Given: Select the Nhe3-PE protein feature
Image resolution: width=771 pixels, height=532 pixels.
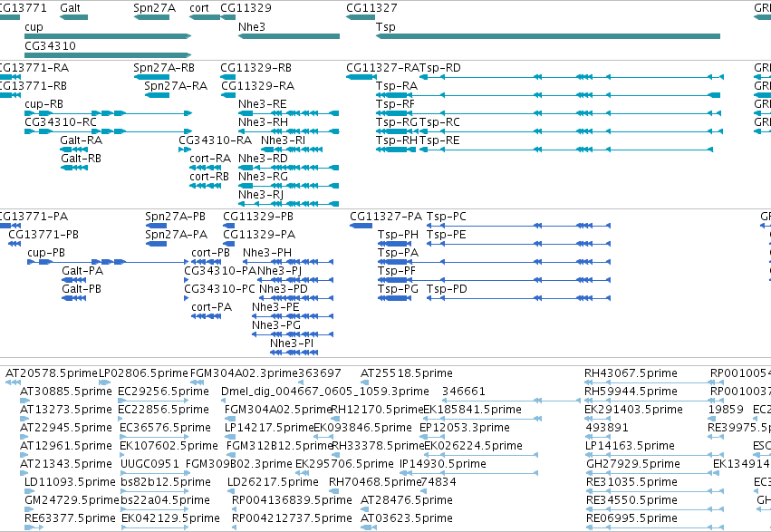Looking at the screenshot, I should pos(293,316).
